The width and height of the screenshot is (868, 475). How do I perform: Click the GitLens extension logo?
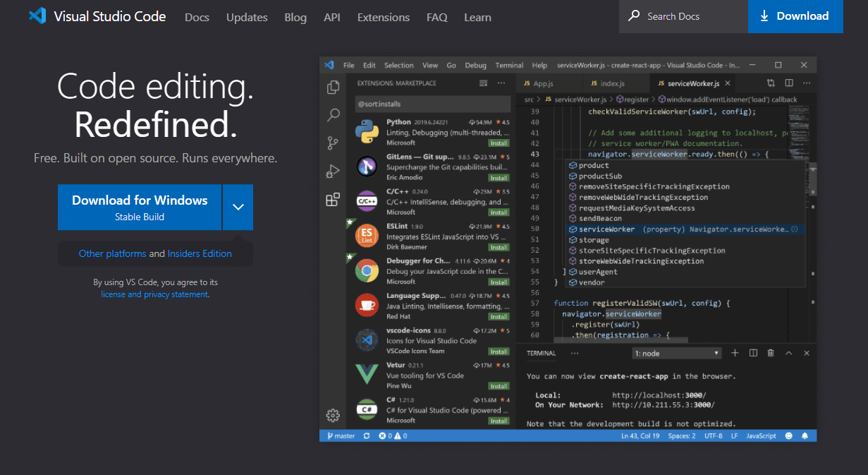pyautogui.click(x=367, y=167)
